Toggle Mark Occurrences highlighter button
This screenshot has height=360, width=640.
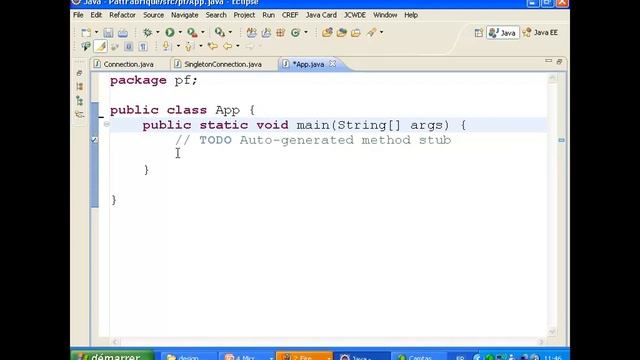(100, 47)
